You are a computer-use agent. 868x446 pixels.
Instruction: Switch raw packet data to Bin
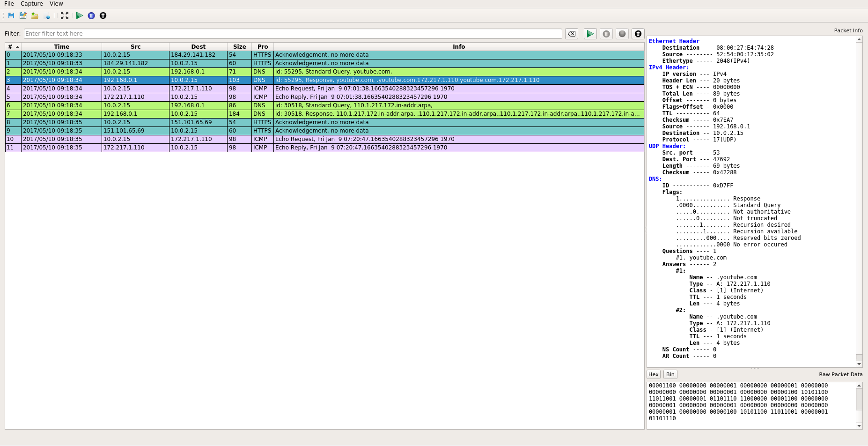pos(670,374)
